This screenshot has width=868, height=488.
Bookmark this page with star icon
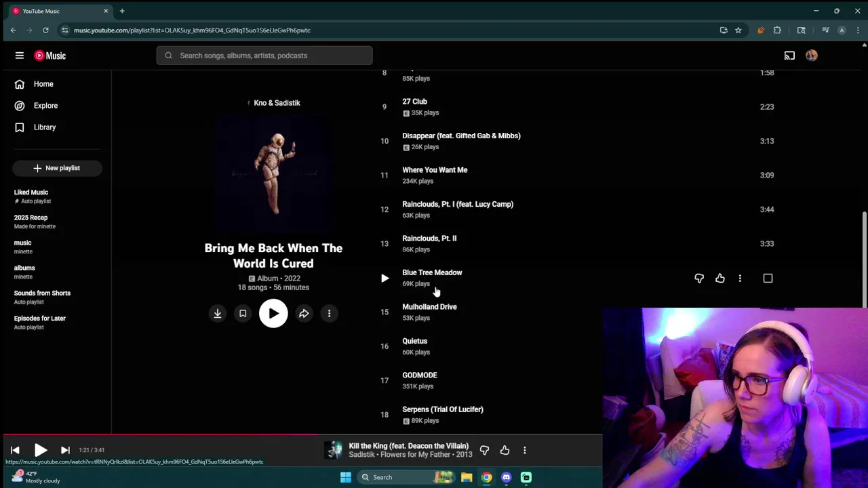pyautogui.click(x=738, y=30)
